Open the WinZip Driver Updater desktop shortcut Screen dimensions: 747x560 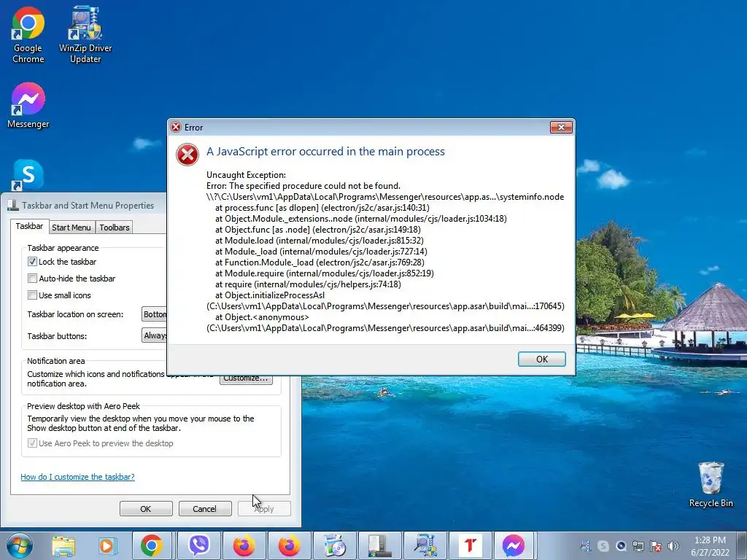click(x=85, y=35)
